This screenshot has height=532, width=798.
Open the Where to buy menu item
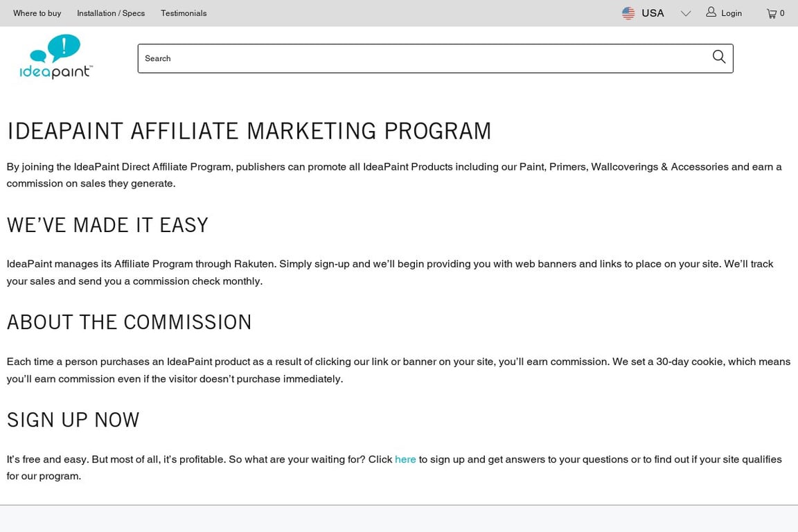(x=37, y=13)
